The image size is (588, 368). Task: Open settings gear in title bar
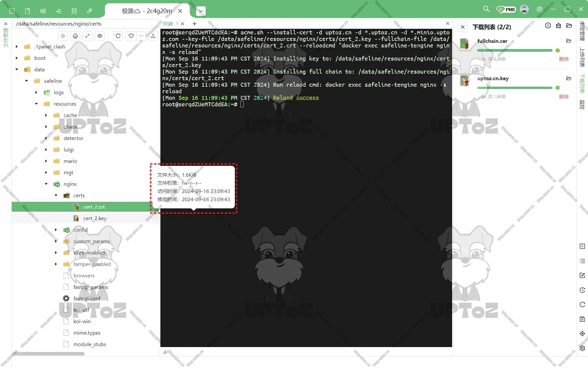click(540, 9)
